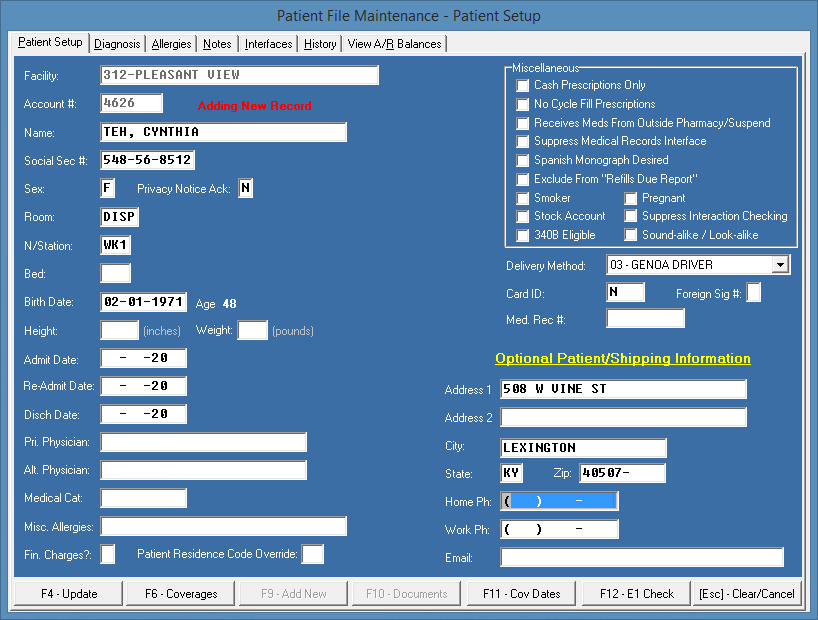Click the F11 - Cov Dates button
Screen dimensions: 818x620
click(x=522, y=593)
